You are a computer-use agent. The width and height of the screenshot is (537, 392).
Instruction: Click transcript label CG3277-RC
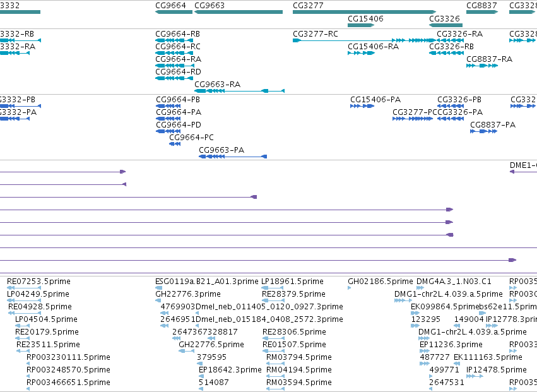pyautogui.click(x=316, y=34)
